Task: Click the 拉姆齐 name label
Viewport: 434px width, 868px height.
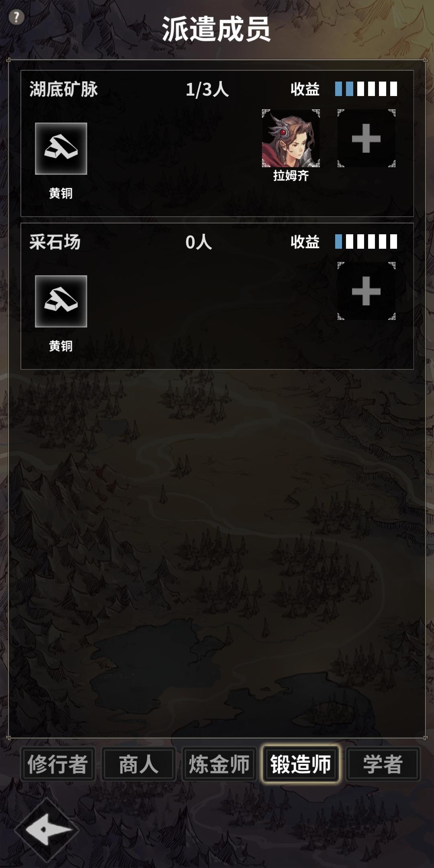Action: tap(291, 176)
